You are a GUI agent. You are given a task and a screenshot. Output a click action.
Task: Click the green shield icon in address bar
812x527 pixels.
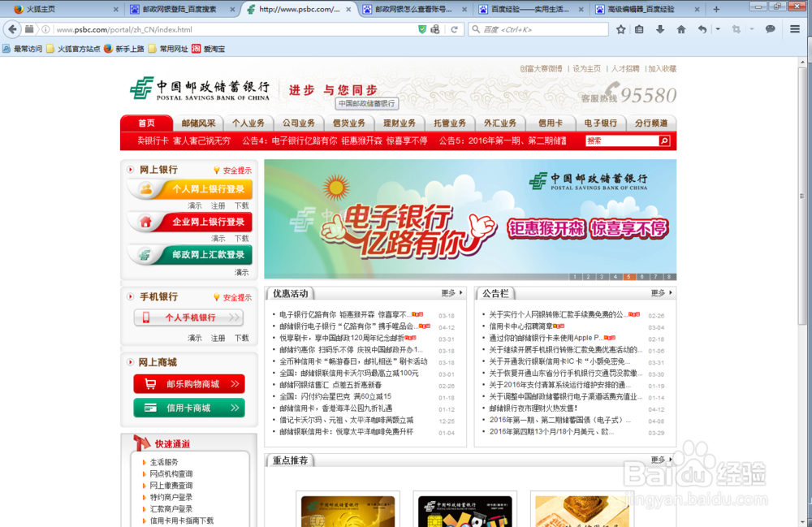pos(422,29)
